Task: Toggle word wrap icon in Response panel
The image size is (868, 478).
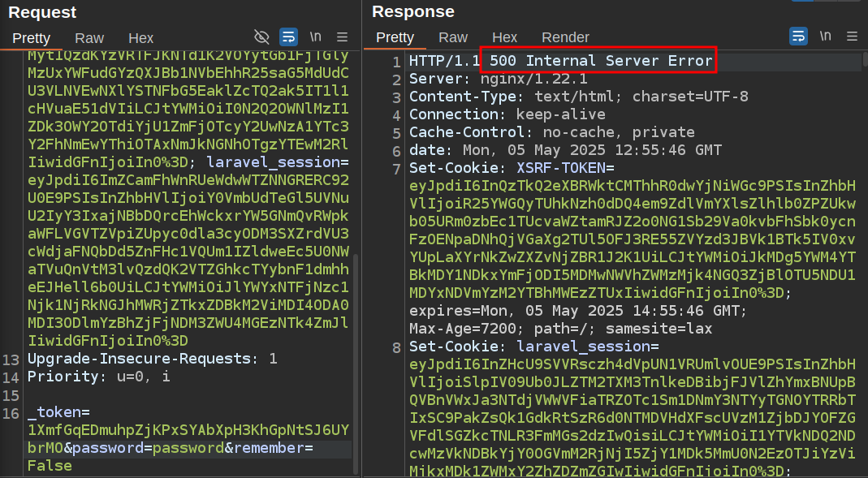Action: click(799, 37)
